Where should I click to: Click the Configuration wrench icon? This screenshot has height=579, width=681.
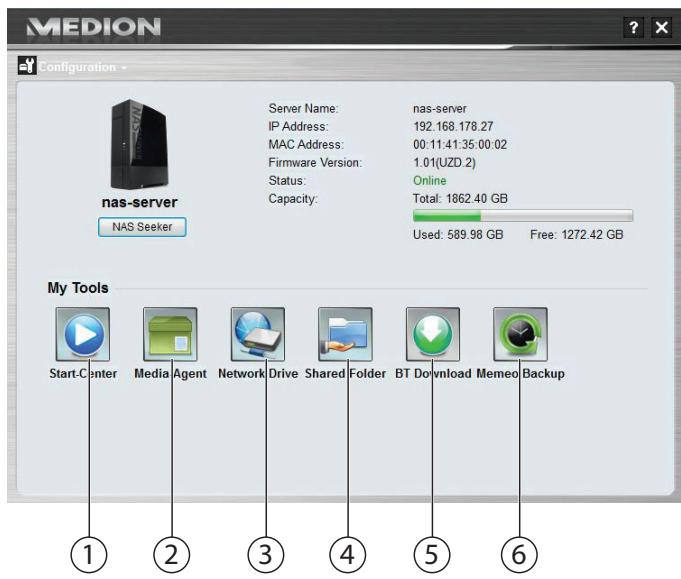pyautogui.click(x=27, y=66)
